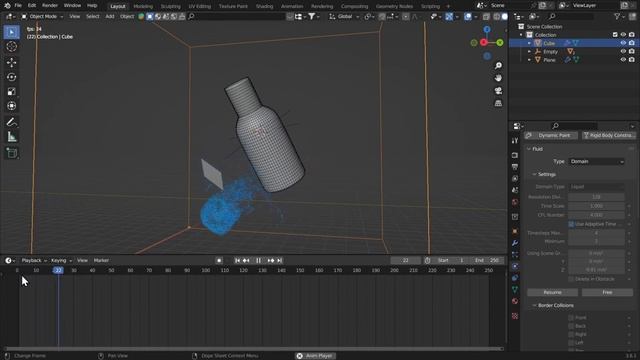Enable Delete in Obstacle checkbox

click(571, 279)
